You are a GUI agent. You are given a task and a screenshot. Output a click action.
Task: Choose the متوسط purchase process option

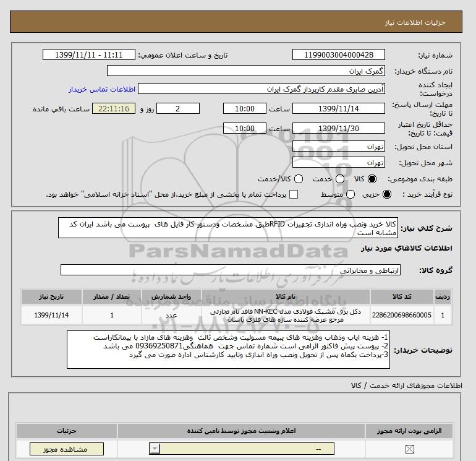pos(350,194)
